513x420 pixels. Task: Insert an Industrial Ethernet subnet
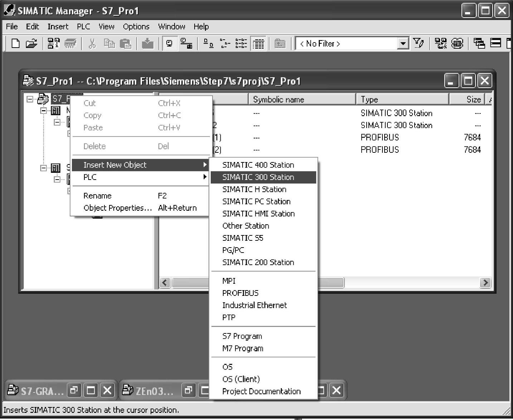pyautogui.click(x=263, y=305)
